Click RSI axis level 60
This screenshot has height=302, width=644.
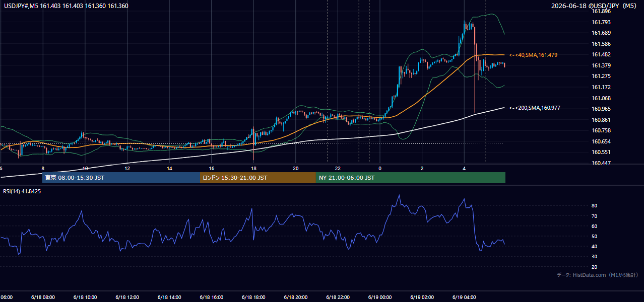coord(594,226)
